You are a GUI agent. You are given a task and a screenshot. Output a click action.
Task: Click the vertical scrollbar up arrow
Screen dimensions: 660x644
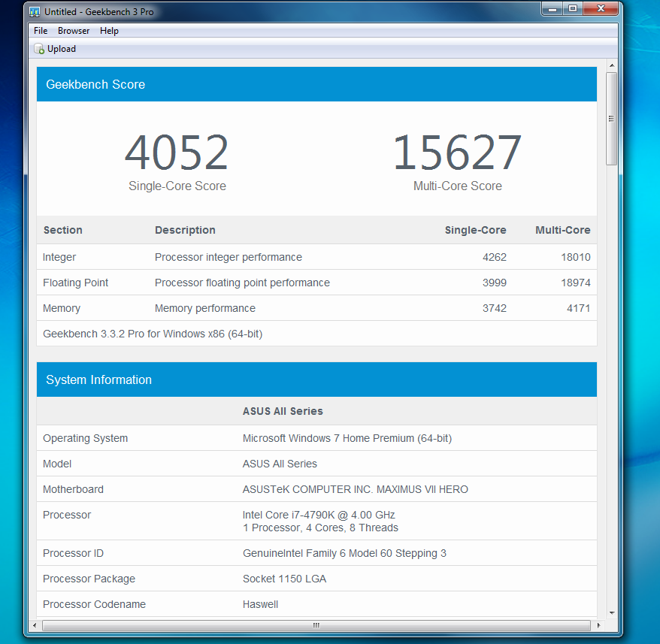612,65
